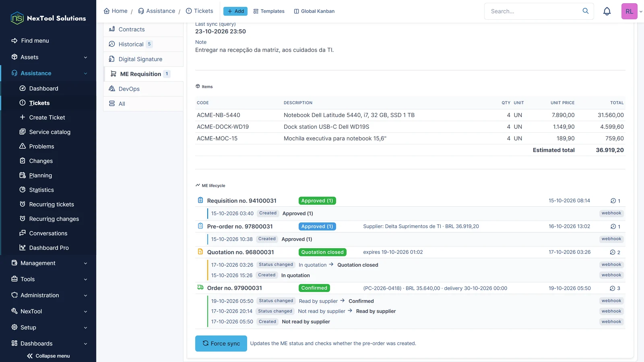This screenshot has width=644, height=362.
Task: Click the search magnifier icon
Action: click(586, 11)
